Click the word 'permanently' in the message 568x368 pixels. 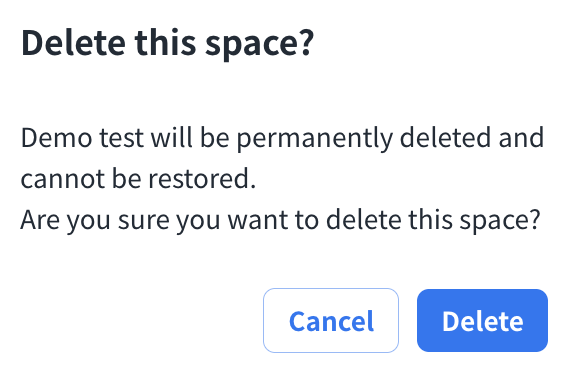coord(315,139)
